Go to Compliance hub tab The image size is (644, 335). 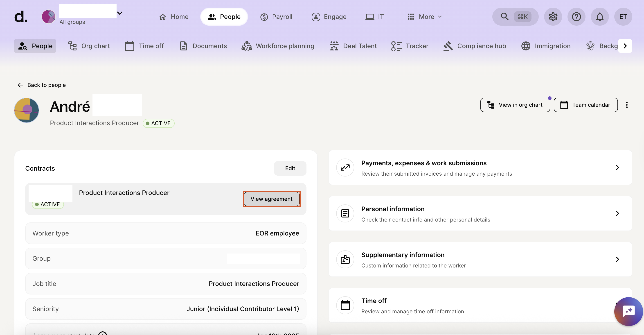(474, 46)
